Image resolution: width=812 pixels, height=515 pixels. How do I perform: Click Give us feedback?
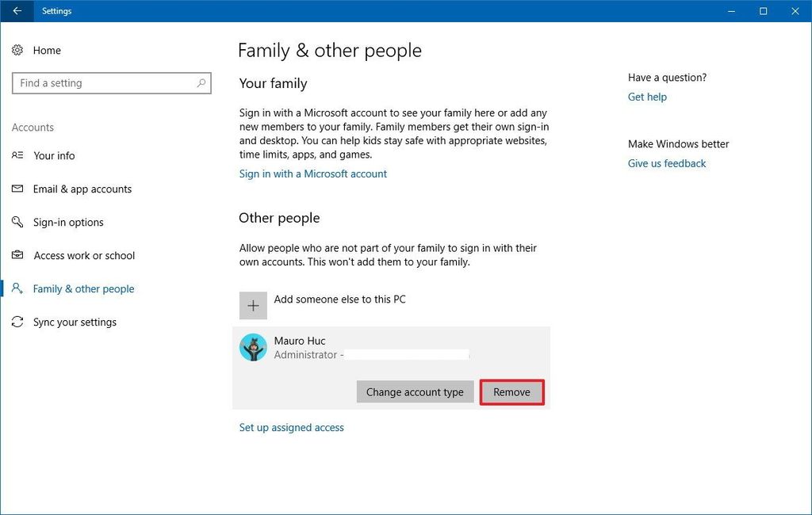pos(666,163)
